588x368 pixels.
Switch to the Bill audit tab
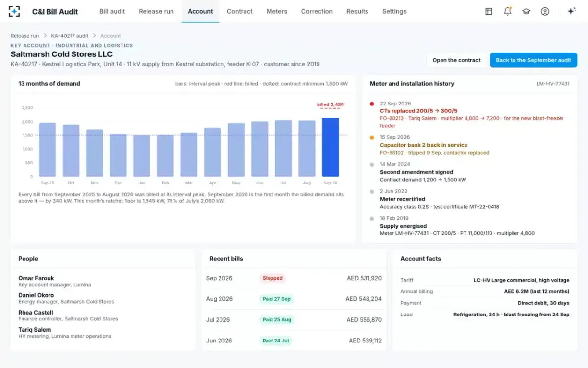click(x=112, y=11)
